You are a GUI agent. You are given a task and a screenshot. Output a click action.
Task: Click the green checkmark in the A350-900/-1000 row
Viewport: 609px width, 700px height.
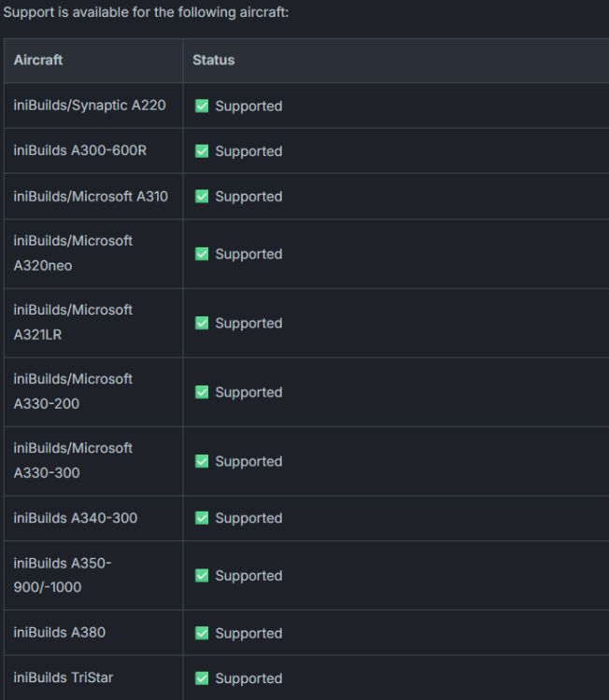[202, 576]
